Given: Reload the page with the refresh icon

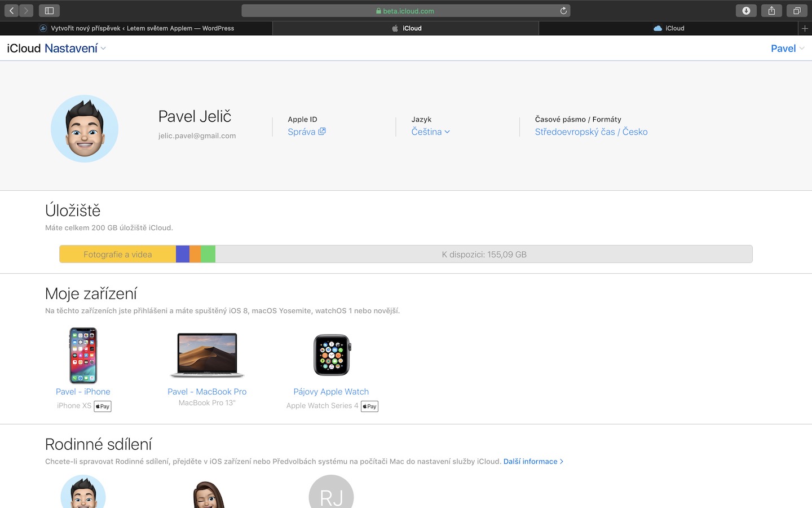Looking at the screenshot, I should click(563, 11).
